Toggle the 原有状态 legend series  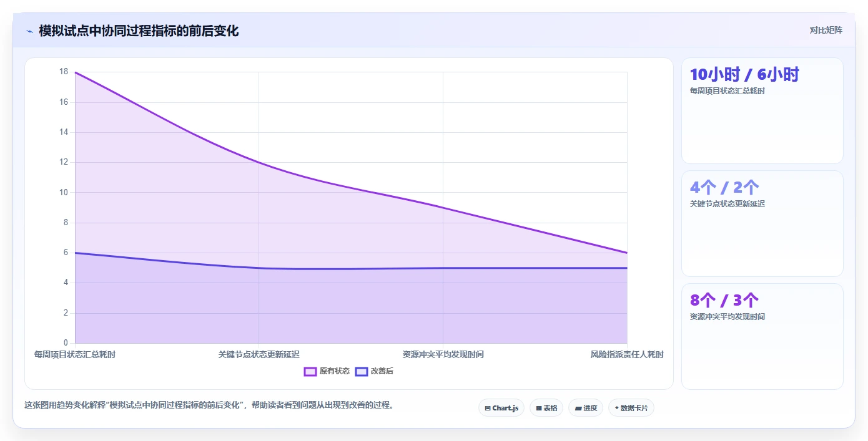(x=327, y=371)
